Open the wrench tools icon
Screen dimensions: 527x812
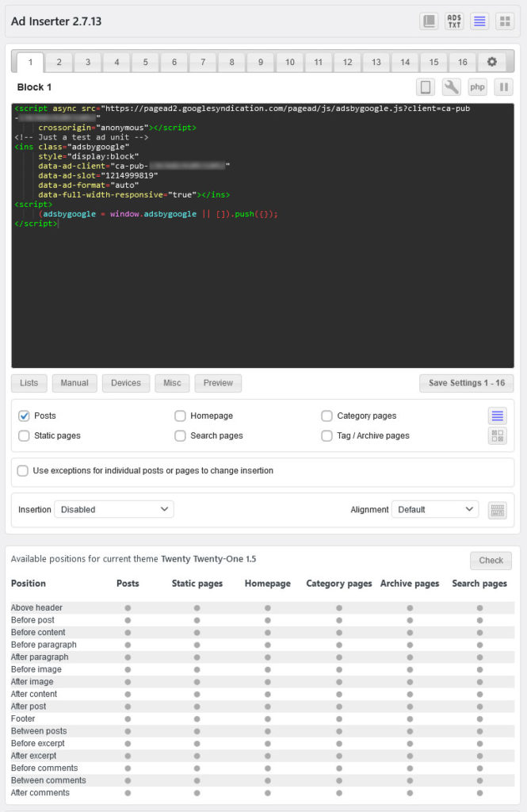pos(452,87)
